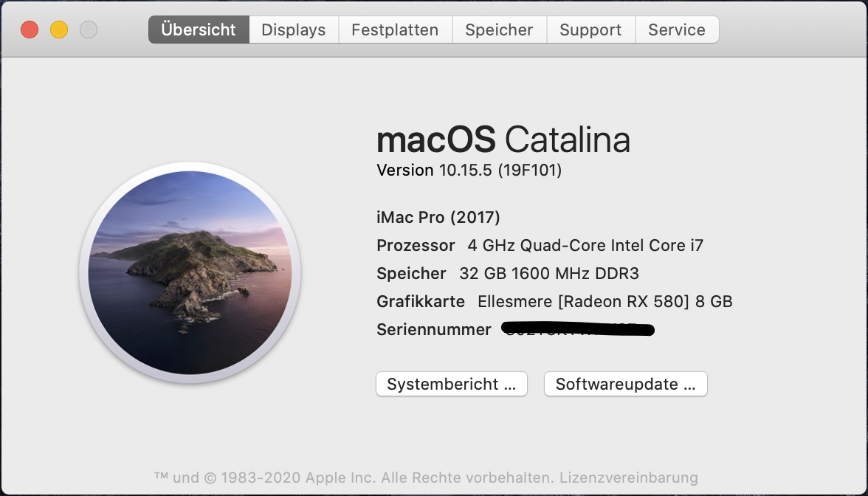
Task: Click the Systembericht button
Action: click(452, 385)
